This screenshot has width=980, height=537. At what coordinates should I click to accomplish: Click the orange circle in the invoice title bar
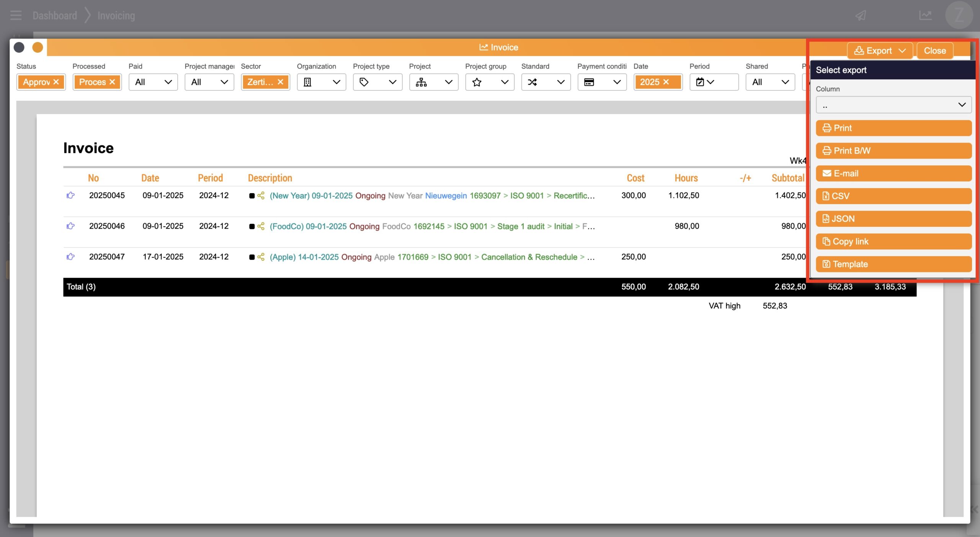38,47
